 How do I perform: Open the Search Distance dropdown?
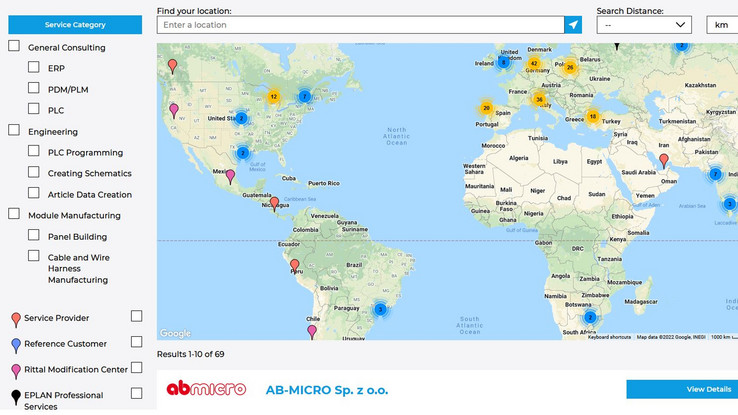(644, 25)
